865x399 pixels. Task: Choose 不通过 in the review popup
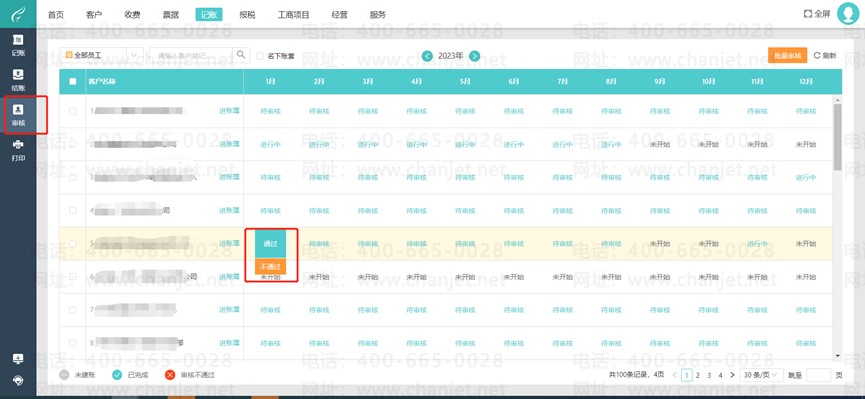coord(270,266)
